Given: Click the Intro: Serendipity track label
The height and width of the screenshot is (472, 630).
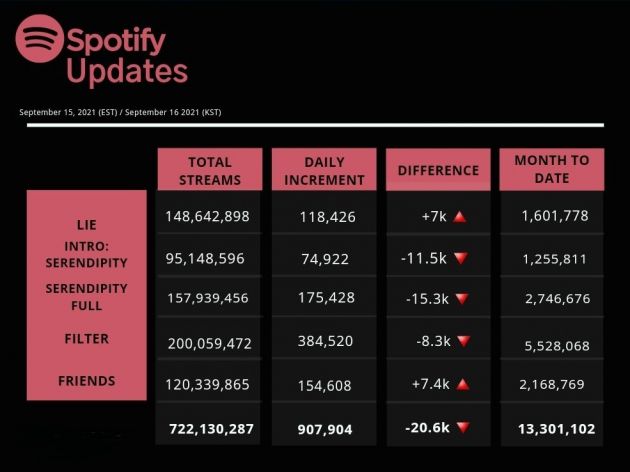Looking at the screenshot, I should (86, 254).
